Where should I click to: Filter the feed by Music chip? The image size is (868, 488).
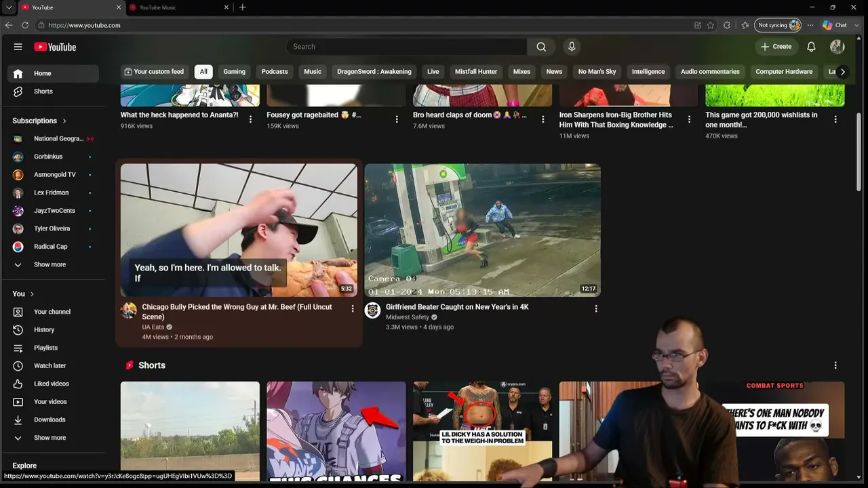tap(313, 72)
